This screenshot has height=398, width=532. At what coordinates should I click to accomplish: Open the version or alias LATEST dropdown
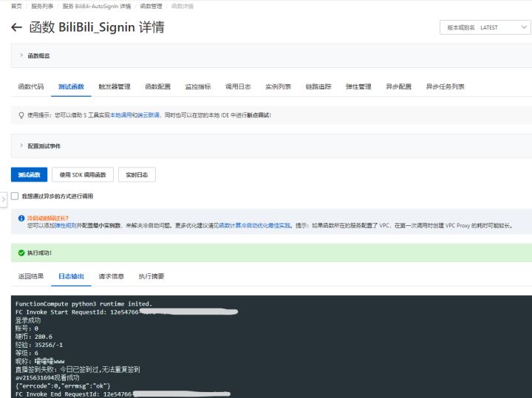coord(485,27)
